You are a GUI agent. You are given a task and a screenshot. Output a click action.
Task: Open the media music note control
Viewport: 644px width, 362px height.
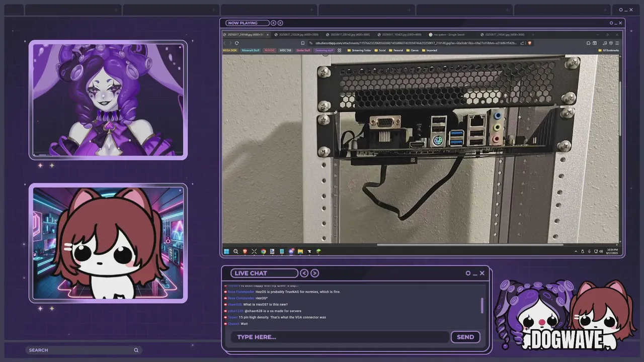click(605, 43)
